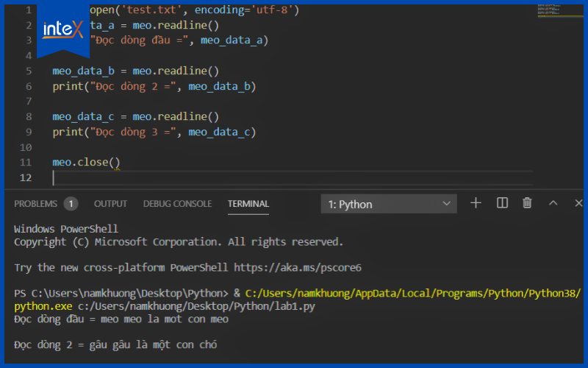588x368 pixels.
Task: Select the TERMINAL tab
Action: point(248,204)
